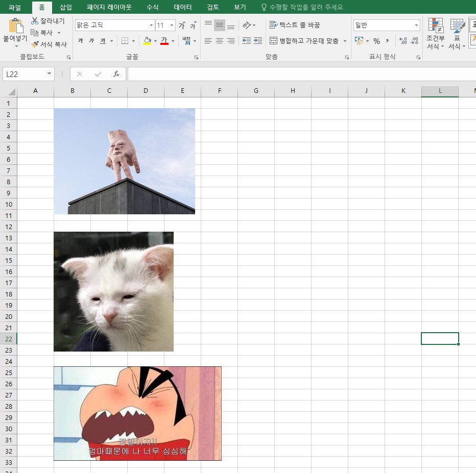Click the phonetic guide (내천) icon
Image resolution: width=476 pixels, height=473 pixels.
point(186,40)
